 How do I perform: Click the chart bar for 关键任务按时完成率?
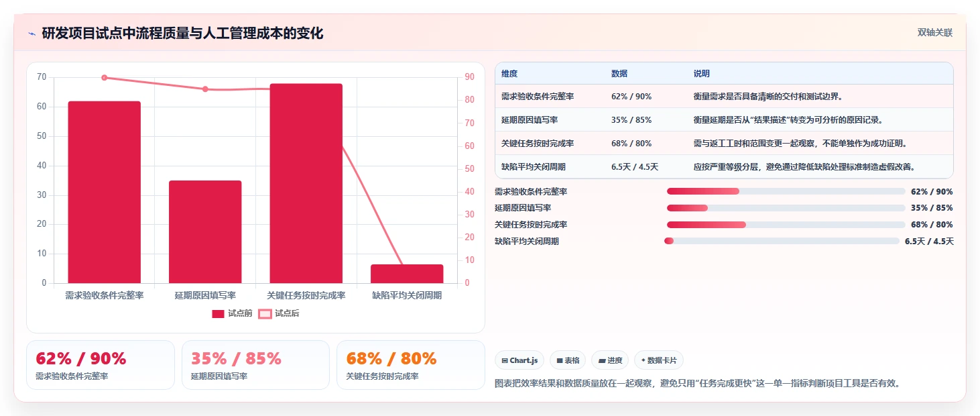point(306,183)
